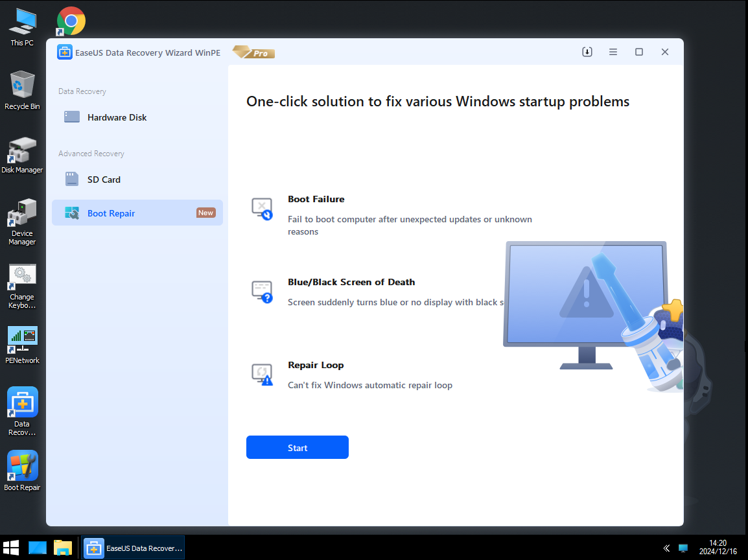Click the Repair Loop icon
Image resolution: width=748 pixels, height=560 pixels.
262,375
